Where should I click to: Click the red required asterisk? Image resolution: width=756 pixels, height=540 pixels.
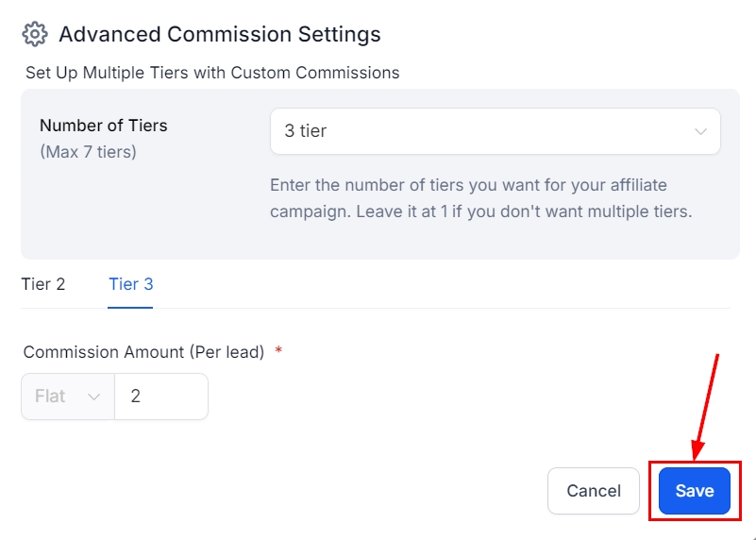click(x=278, y=351)
